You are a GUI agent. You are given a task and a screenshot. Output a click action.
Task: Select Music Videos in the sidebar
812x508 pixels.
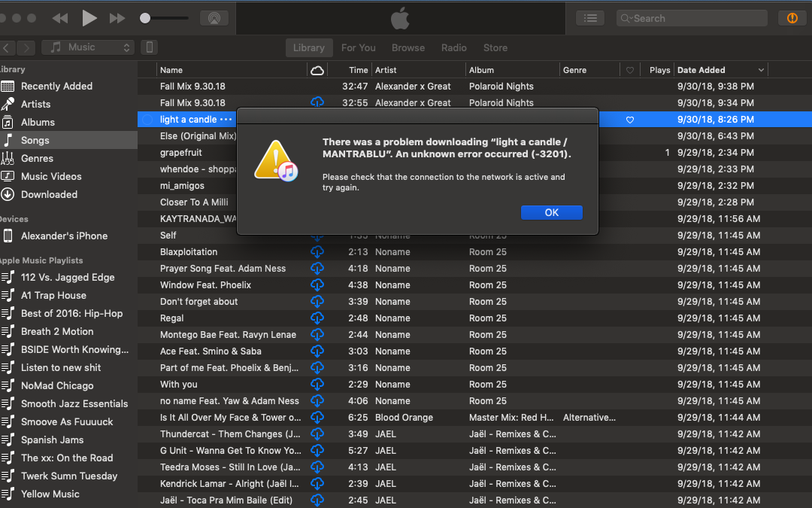tap(68, 176)
